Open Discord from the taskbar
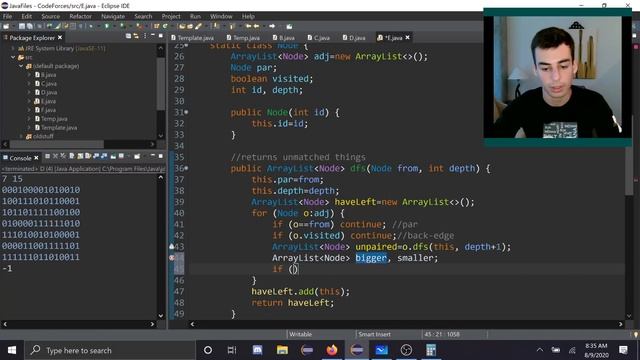 (x=258, y=350)
